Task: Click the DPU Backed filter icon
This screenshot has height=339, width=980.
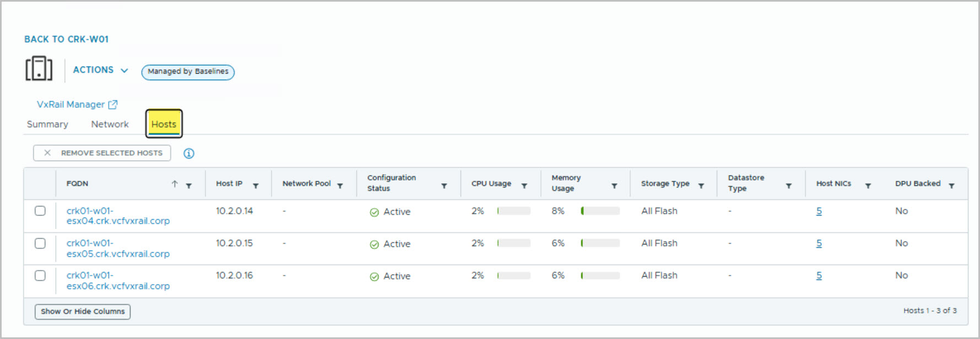Action: pyautogui.click(x=951, y=186)
